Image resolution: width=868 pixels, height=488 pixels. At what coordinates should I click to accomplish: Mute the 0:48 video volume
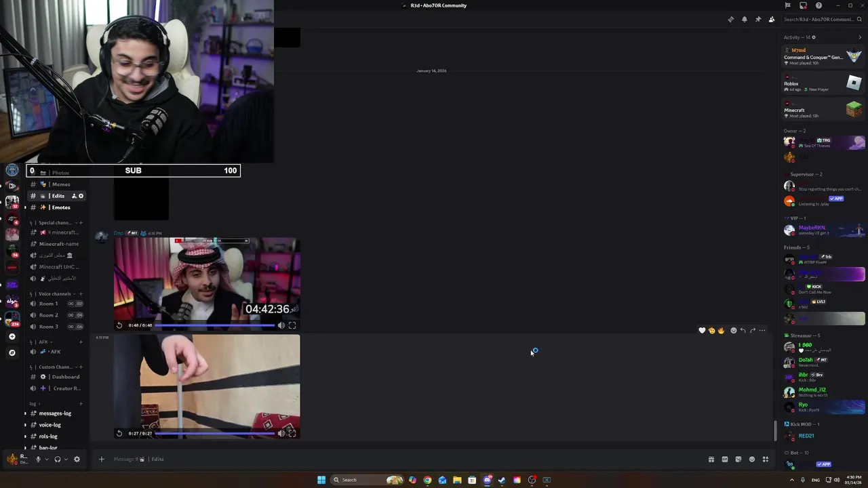(281, 325)
